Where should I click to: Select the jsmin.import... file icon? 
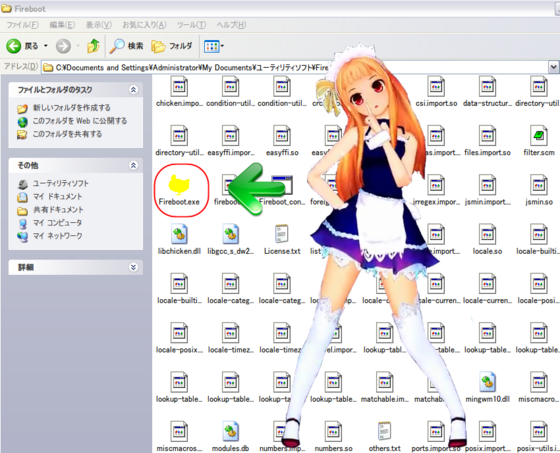[488, 185]
